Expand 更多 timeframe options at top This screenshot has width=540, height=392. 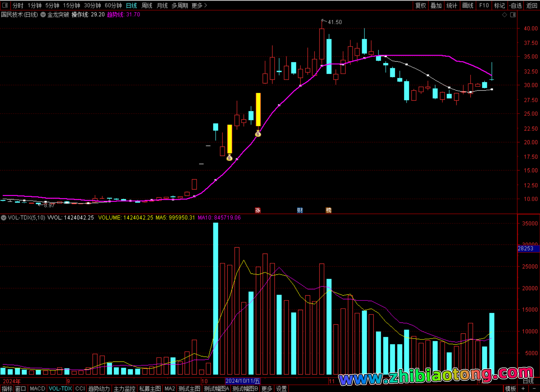pos(199,5)
